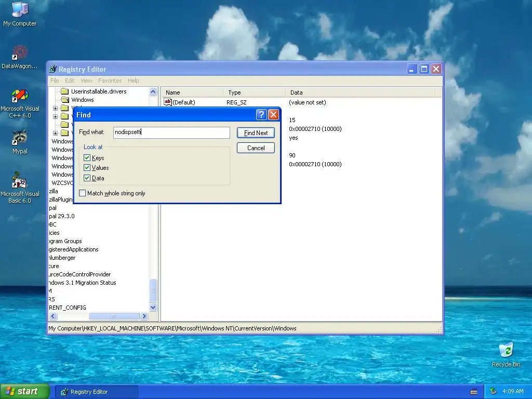532x399 pixels.
Task: Close the Find dialog
Action: point(273,115)
